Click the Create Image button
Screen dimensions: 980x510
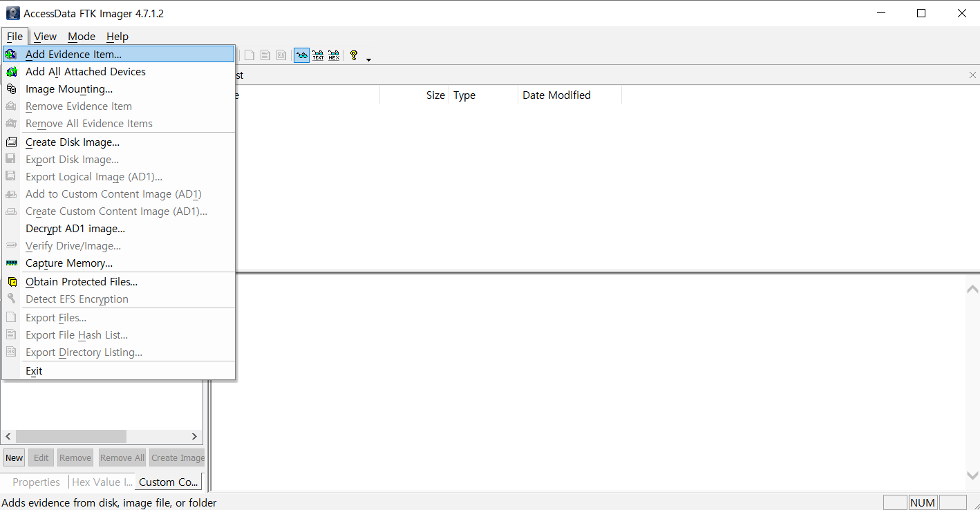pos(177,457)
